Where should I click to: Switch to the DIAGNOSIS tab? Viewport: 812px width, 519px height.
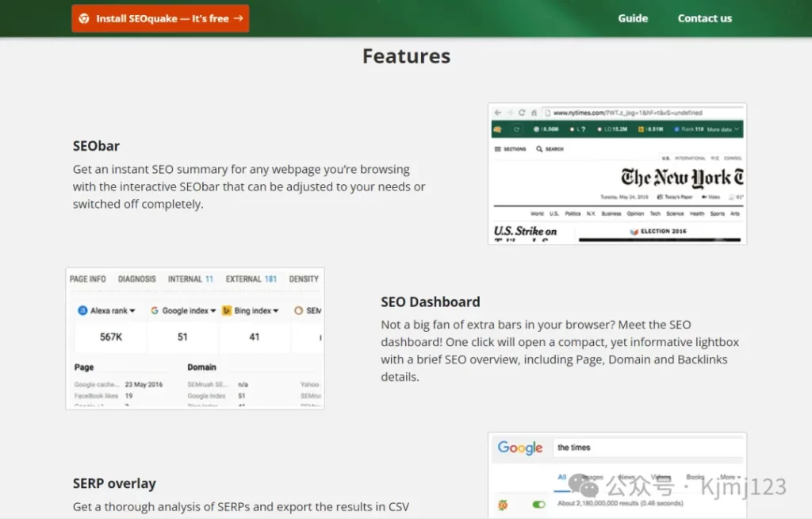[x=136, y=279]
